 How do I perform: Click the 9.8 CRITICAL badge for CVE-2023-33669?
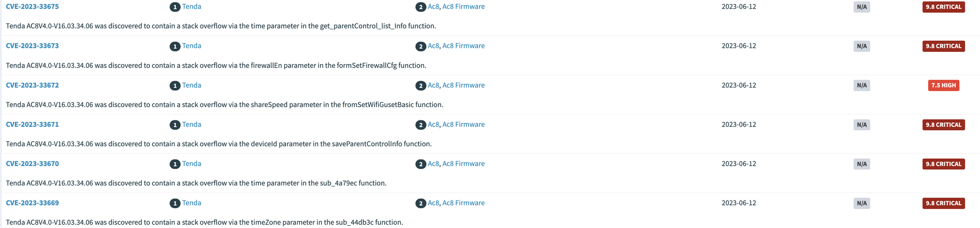(943, 203)
